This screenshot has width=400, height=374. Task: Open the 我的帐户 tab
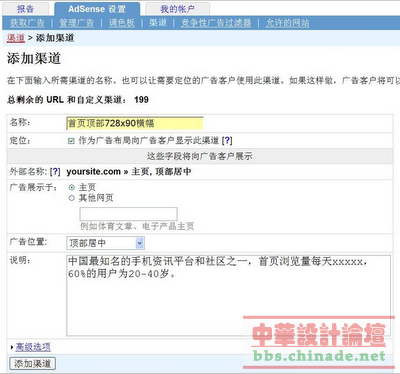tap(177, 9)
